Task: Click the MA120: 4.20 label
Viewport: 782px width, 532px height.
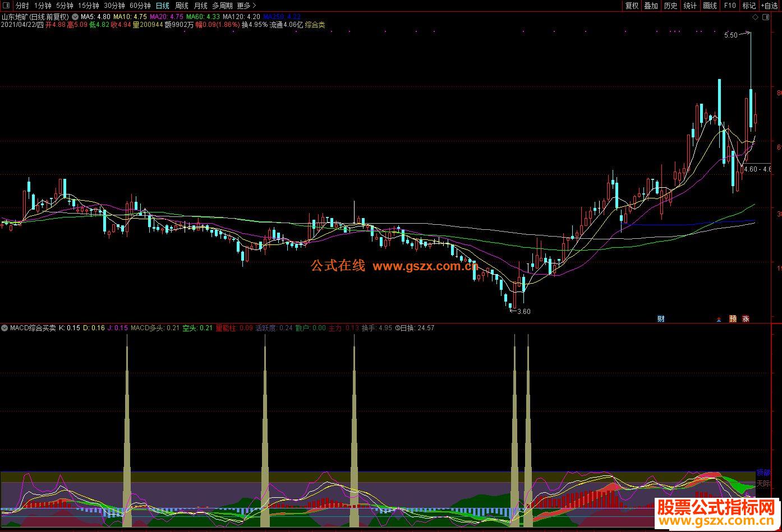Action: [241, 17]
